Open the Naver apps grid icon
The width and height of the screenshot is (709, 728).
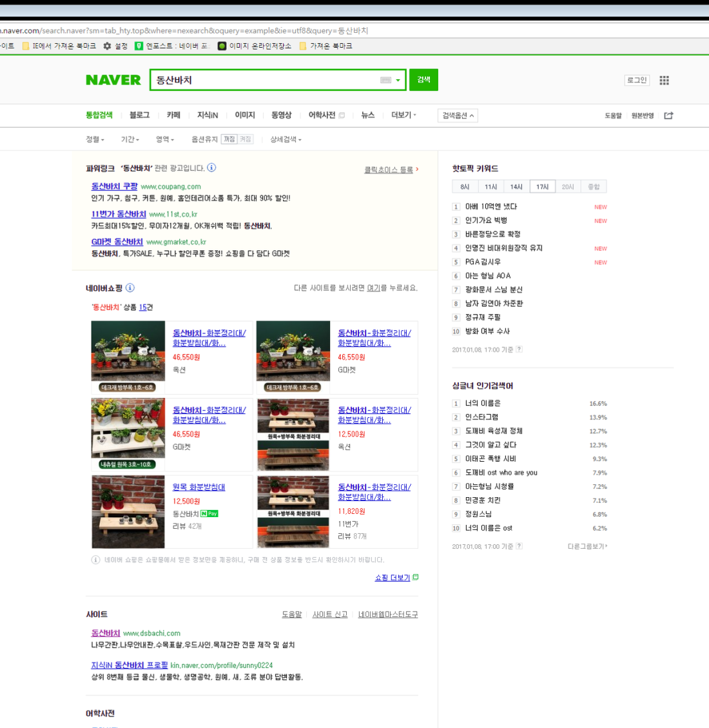coord(664,81)
